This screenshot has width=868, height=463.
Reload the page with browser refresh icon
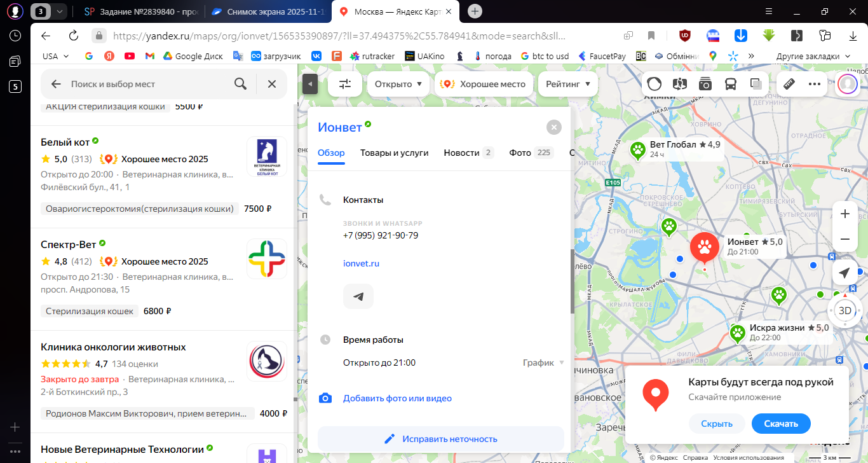[x=74, y=36]
